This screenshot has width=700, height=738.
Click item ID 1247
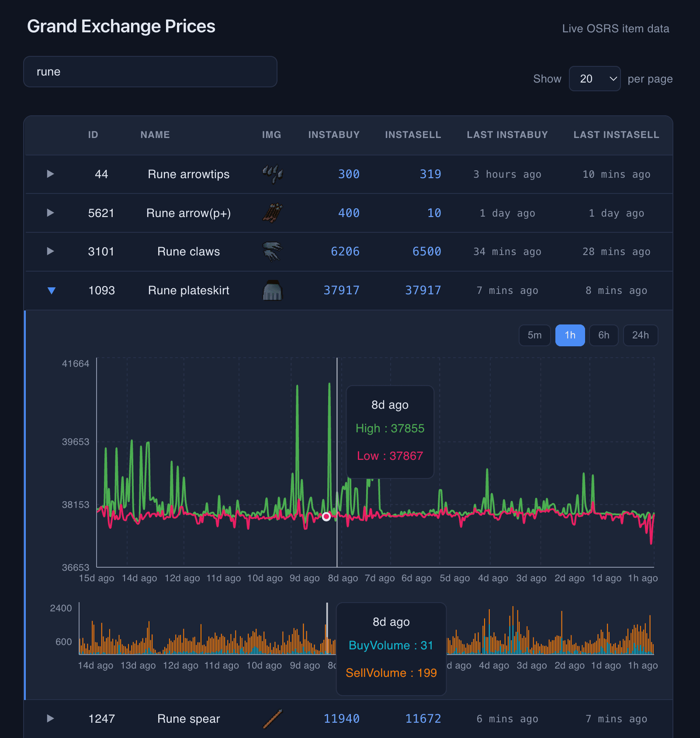click(x=101, y=719)
